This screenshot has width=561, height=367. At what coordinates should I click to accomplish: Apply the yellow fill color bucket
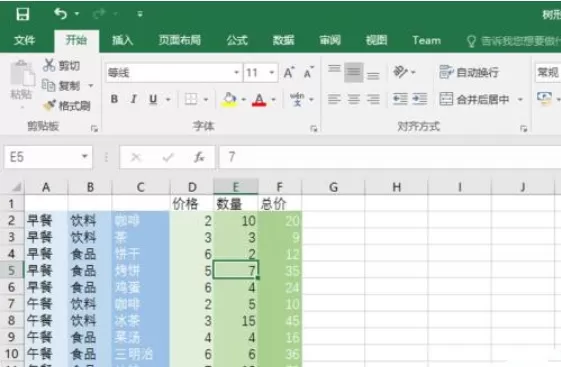click(230, 99)
